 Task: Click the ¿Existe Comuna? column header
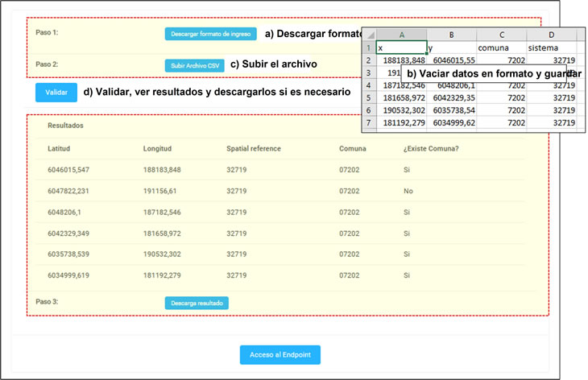431,148
